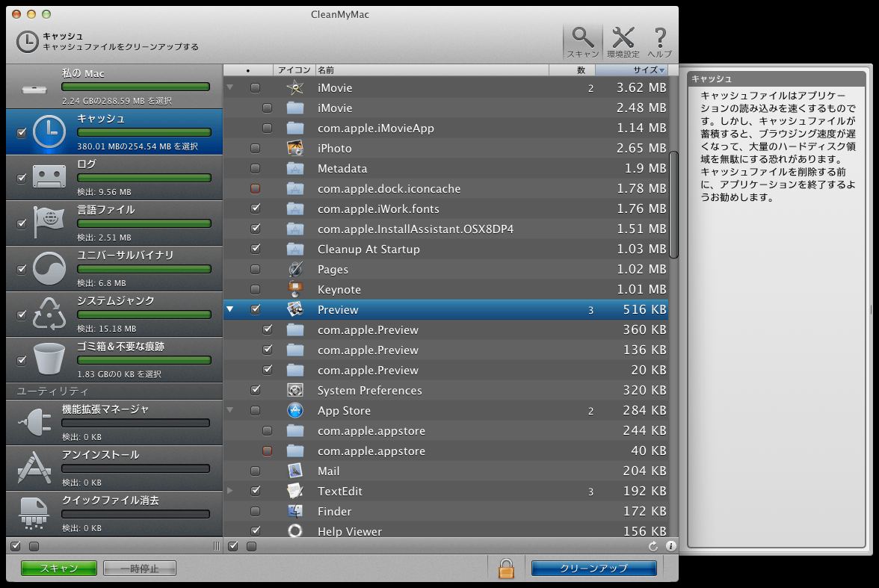Select the com.apple.InstallAssistant.OSX8DP4 row
Image resolution: width=879 pixels, height=588 pixels.
click(447, 229)
